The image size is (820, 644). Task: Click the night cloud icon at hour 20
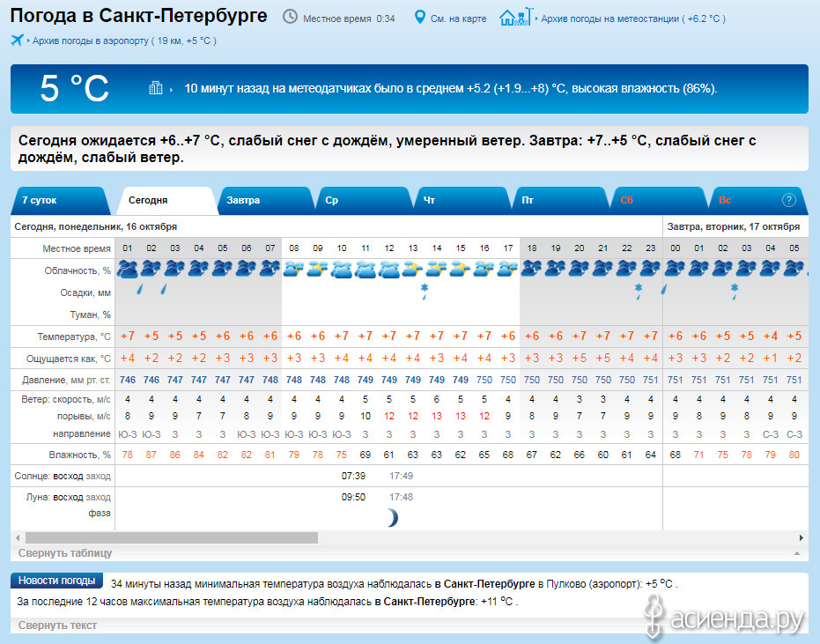click(x=580, y=269)
